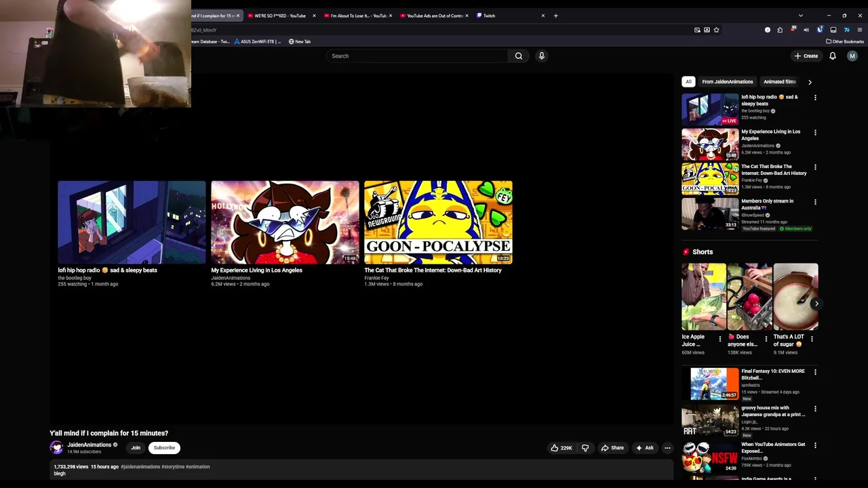This screenshot has height=488, width=868.
Task: Open Other Bookmarks folder
Action: pos(845,41)
